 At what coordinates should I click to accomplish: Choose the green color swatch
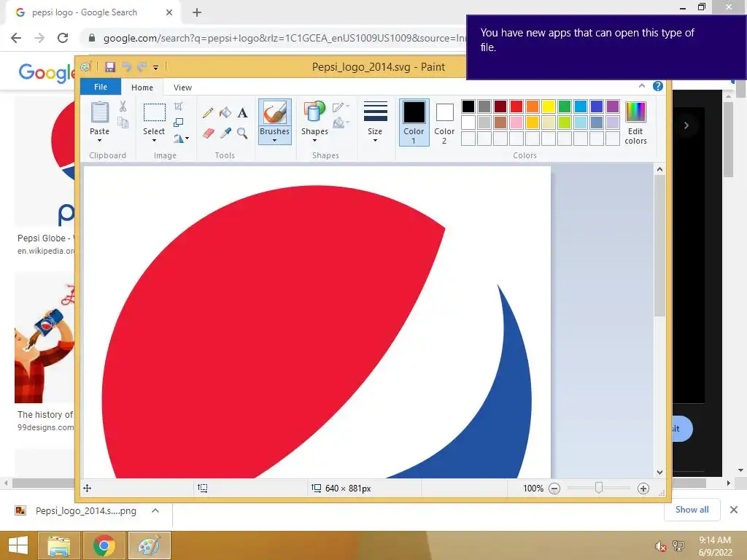[565, 106]
